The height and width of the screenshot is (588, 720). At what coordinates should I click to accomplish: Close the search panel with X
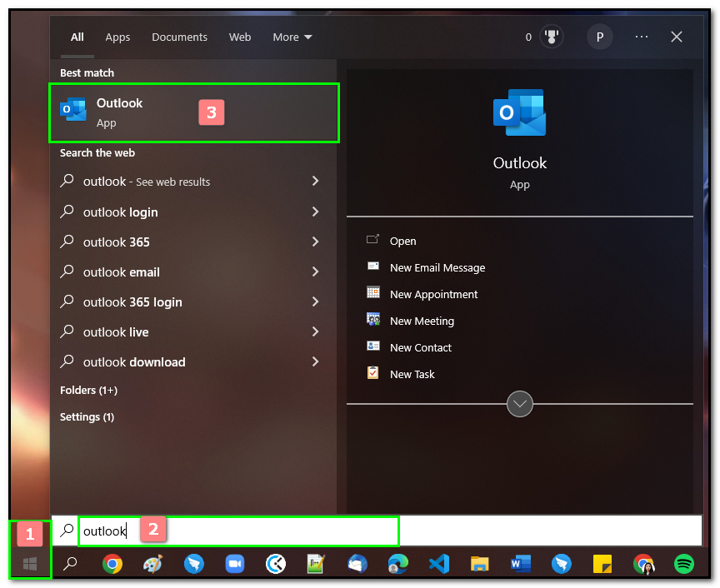click(677, 37)
